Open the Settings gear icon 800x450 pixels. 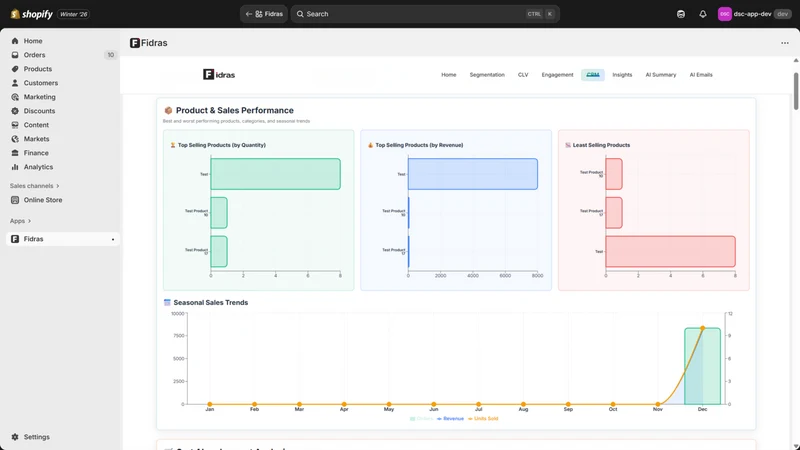coord(15,437)
